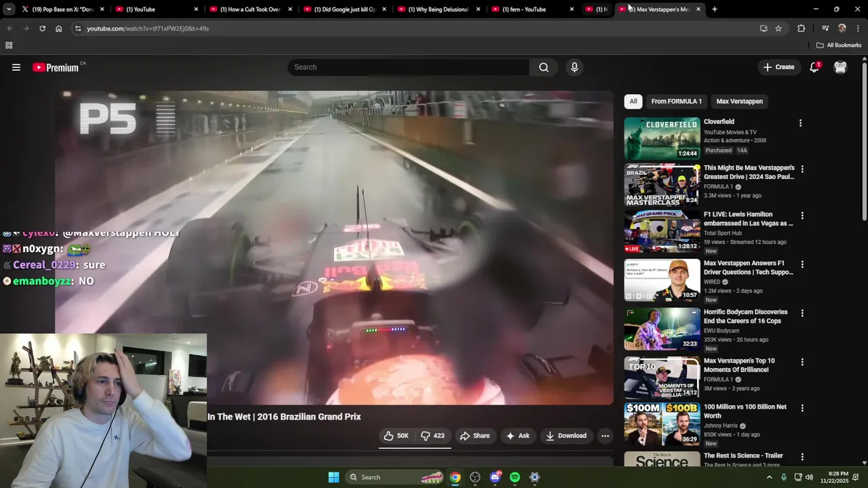This screenshot has height=488, width=868.
Task: Open the account avatar menu
Action: [x=840, y=67]
